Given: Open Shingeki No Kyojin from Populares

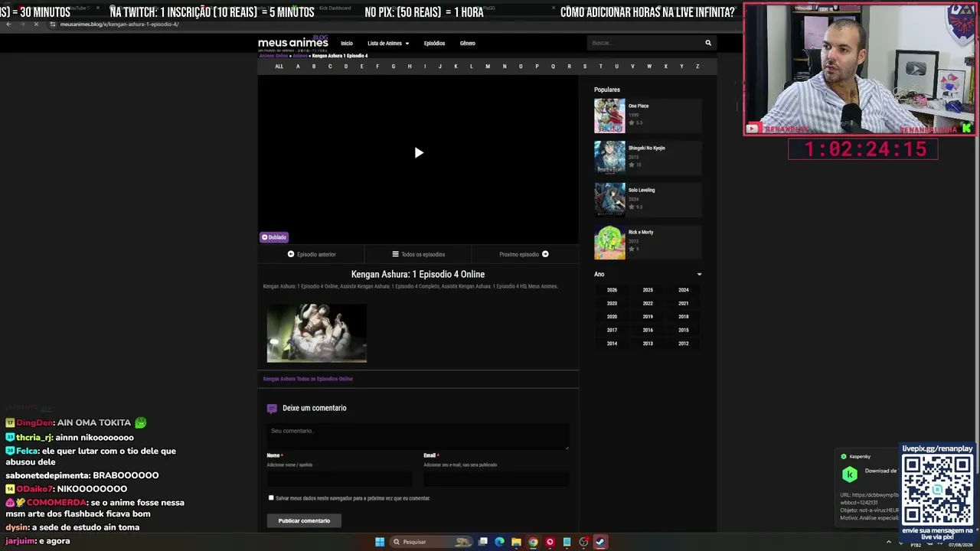Looking at the screenshot, I should click(646, 148).
